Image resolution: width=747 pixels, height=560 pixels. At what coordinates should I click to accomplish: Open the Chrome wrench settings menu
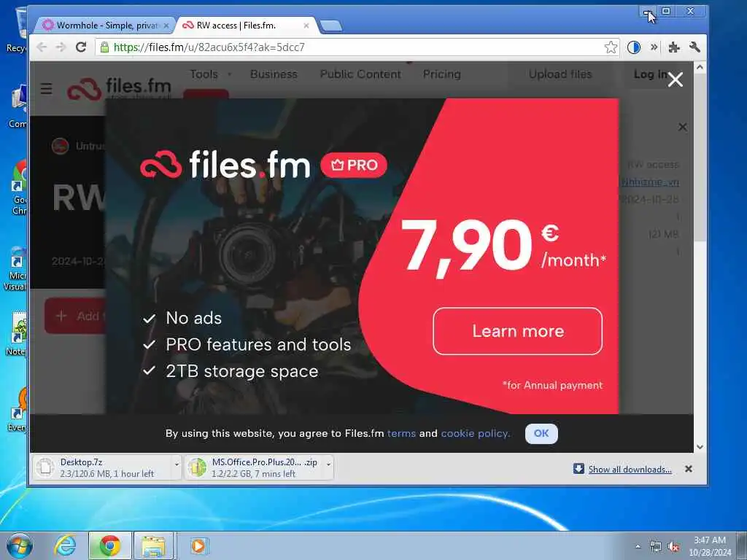pos(694,47)
